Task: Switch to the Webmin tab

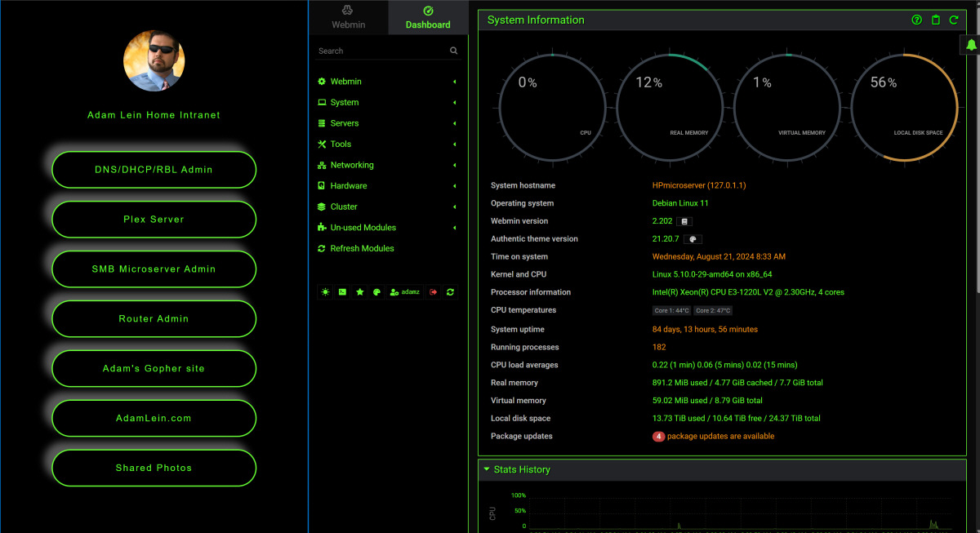Action: coord(349,17)
